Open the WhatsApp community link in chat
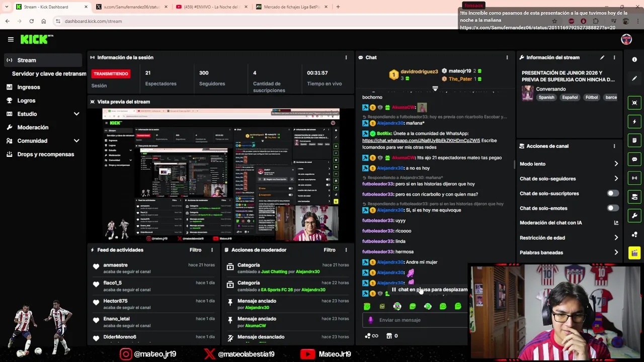Image resolution: width=644 pixels, height=362 pixels. coord(421,141)
